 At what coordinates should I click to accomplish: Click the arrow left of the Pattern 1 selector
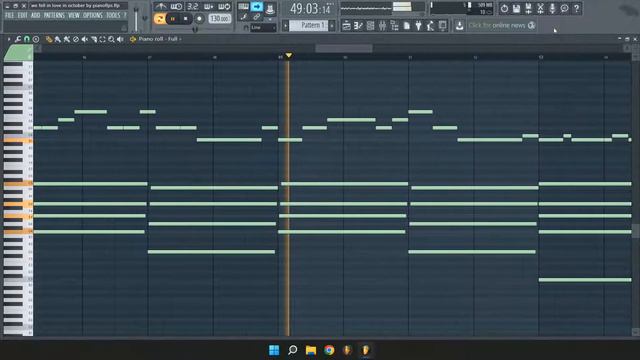[x=286, y=26]
